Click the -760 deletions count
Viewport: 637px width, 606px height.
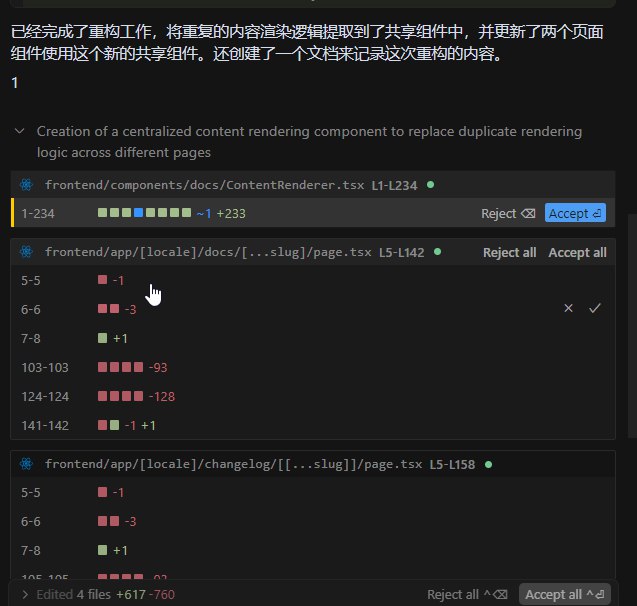pos(162,595)
